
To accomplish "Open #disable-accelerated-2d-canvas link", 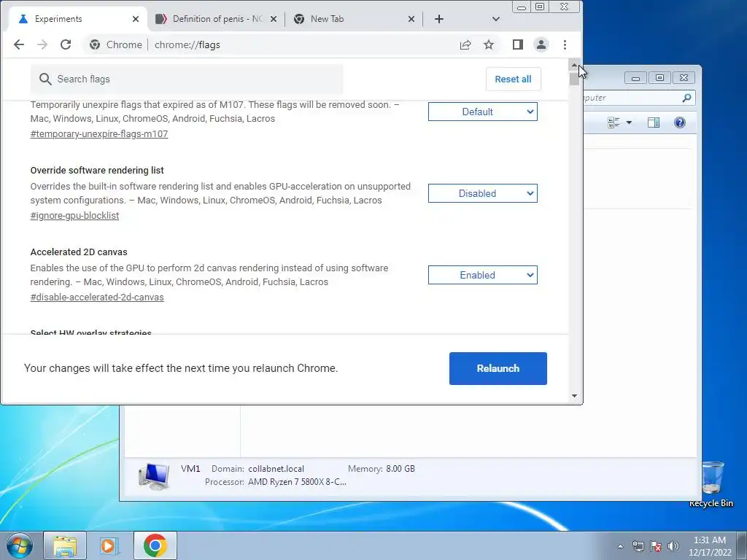I will 97,297.
